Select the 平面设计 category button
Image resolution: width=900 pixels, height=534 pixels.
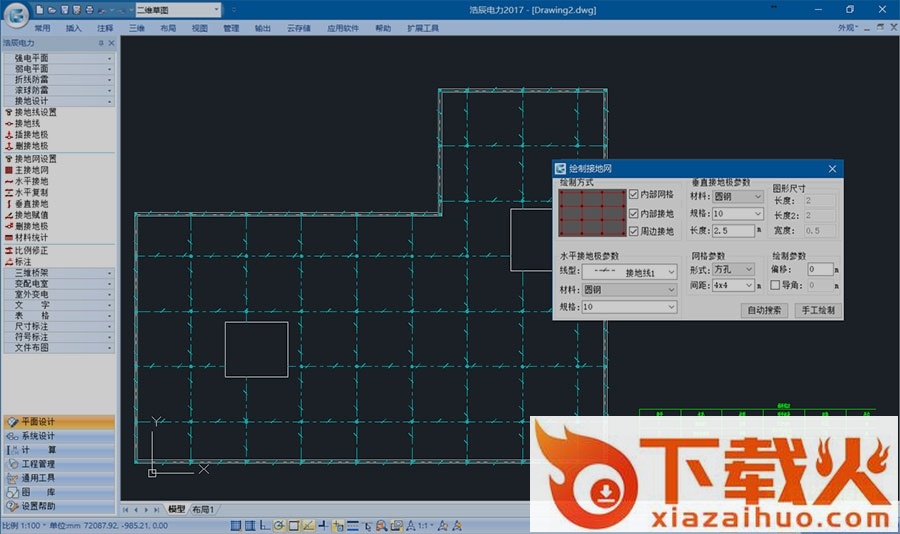point(59,422)
